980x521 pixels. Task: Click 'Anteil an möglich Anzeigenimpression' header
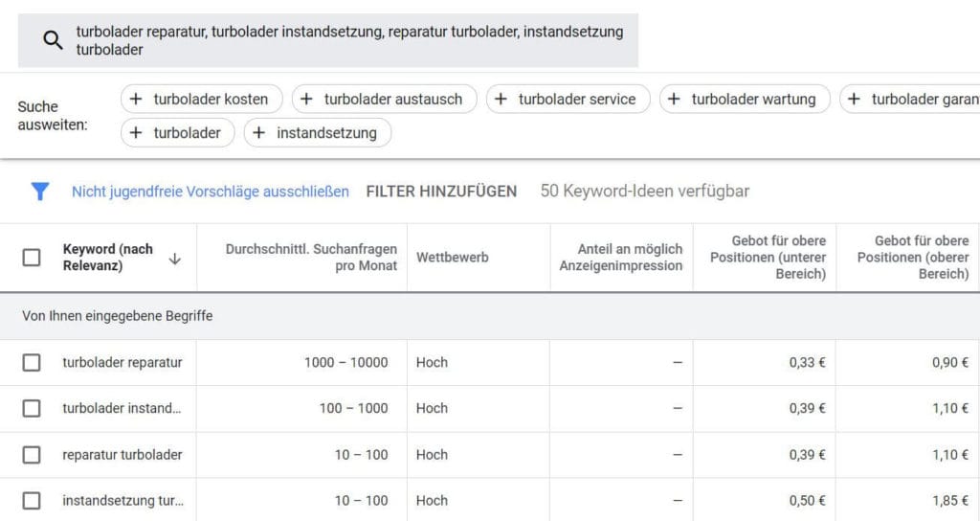[620, 258]
